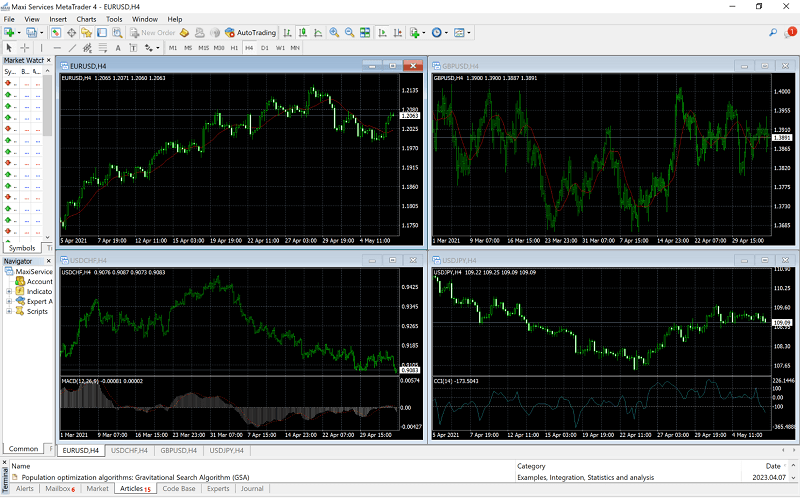Select the Text tool letter A
800x498 pixels.
(x=118, y=48)
